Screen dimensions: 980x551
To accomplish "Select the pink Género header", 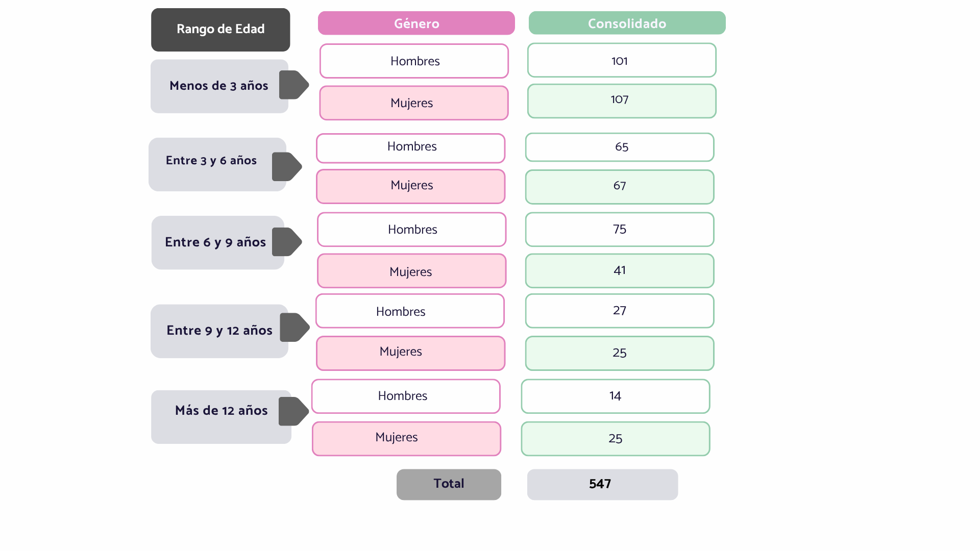I will pos(416,23).
